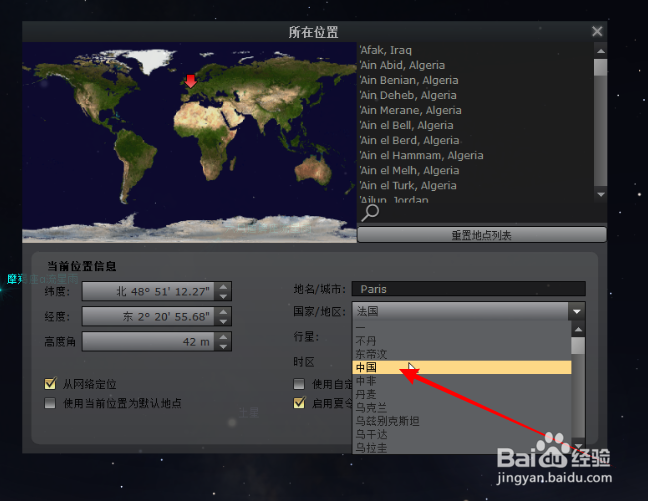Select 乌干达 in the country dropdown list

462,434
